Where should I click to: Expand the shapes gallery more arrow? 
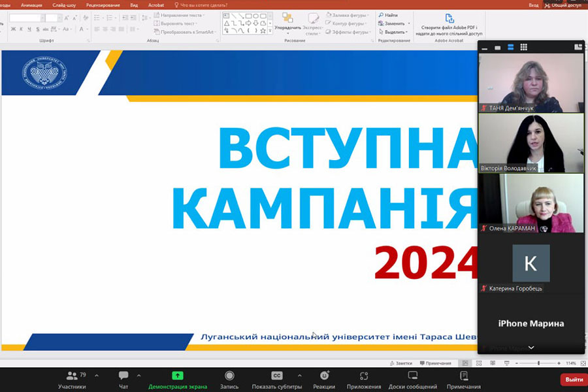(270, 31)
